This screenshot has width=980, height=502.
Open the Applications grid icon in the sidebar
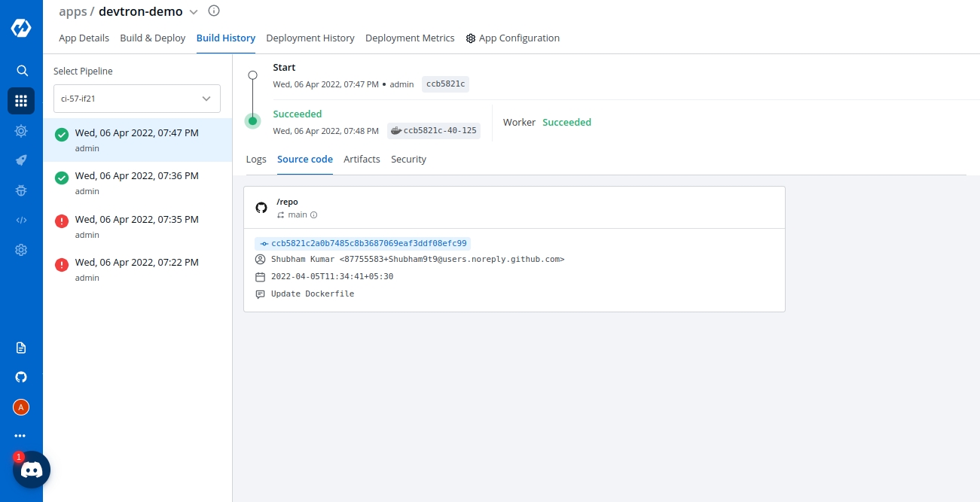pos(21,101)
